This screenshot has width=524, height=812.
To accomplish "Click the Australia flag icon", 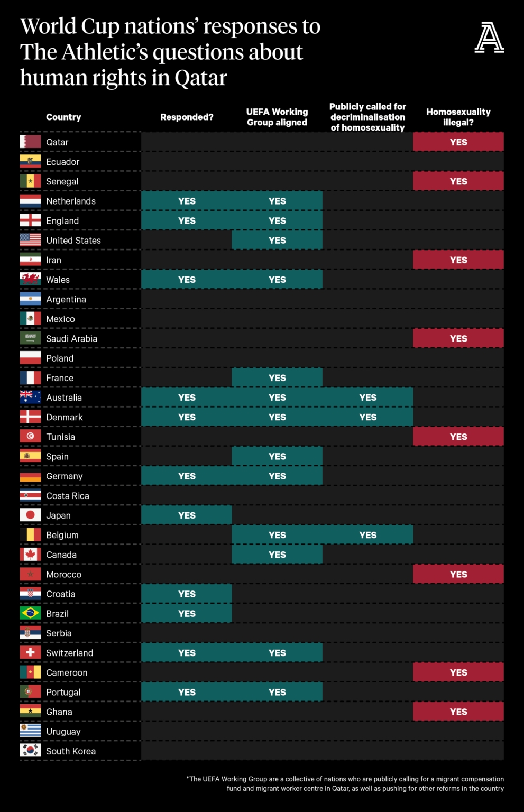I will click(30, 397).
